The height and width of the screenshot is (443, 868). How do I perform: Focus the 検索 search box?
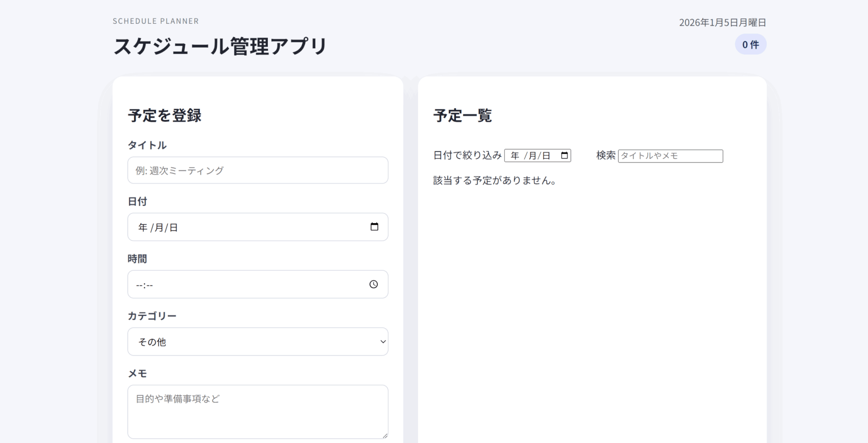click(670, 156)
